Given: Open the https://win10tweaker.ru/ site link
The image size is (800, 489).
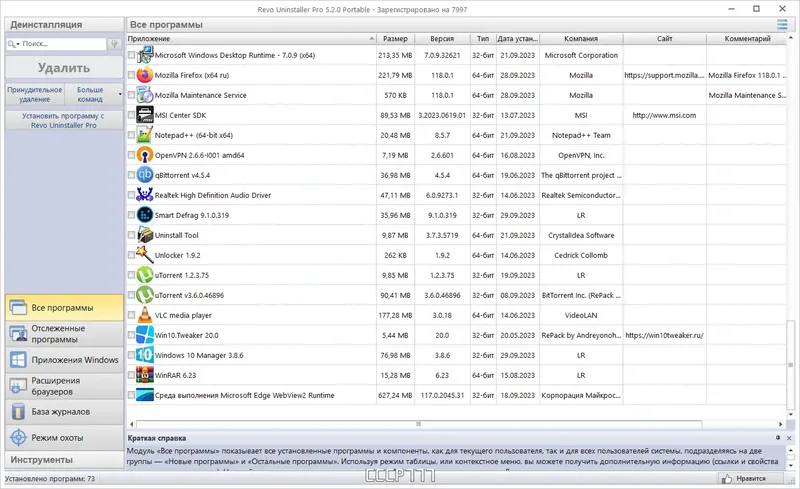Looking at the screenshot, I should (664, 335).
